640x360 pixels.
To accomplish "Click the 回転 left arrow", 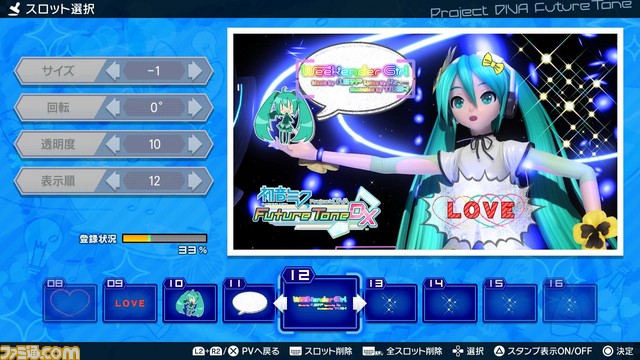I will 113,108.
